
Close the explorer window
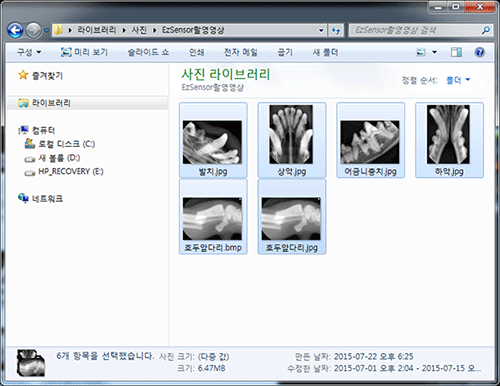480,6
